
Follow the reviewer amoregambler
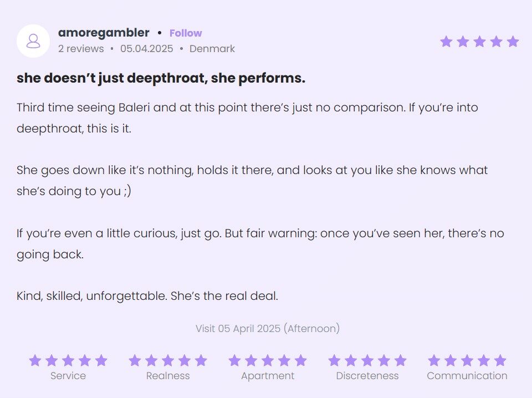186,33
